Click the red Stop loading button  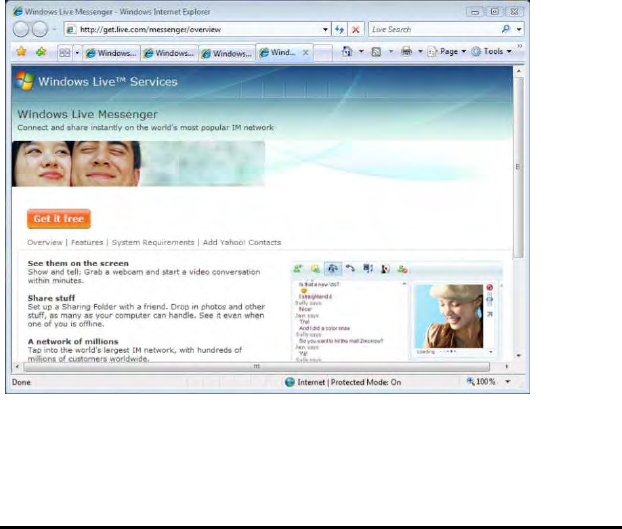[x=356, y=29]
